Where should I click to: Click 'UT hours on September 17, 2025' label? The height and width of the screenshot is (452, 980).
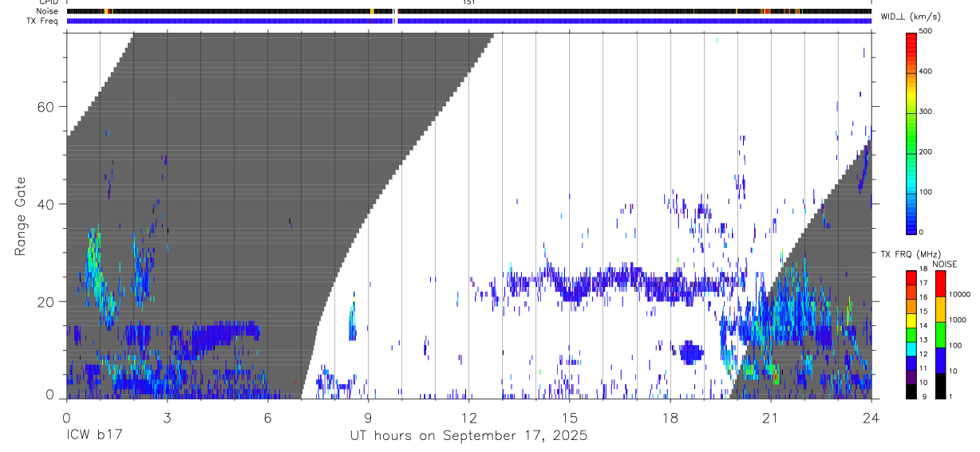468,436
